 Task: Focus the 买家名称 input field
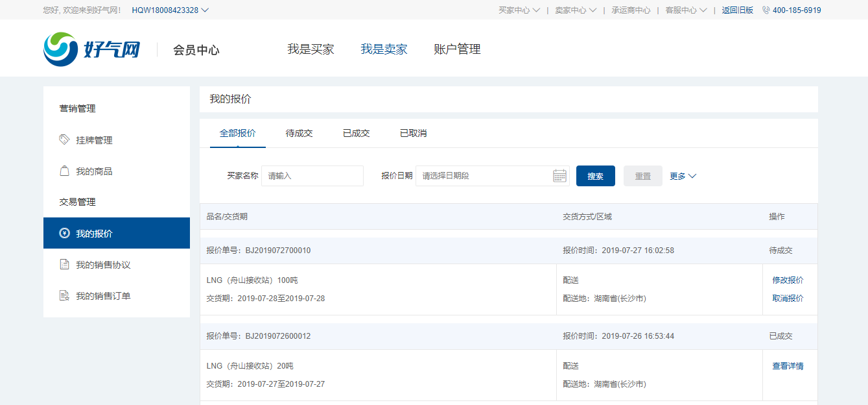[312, 176]
